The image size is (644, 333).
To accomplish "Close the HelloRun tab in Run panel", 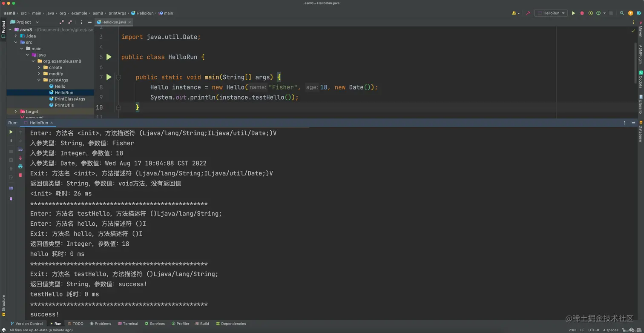I will (x=52, y=123).
